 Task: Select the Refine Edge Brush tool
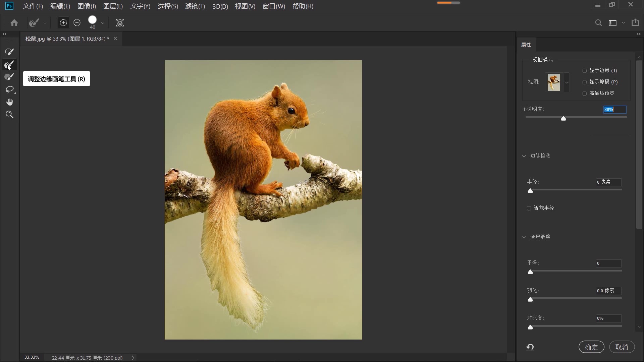tap(9, 64)
